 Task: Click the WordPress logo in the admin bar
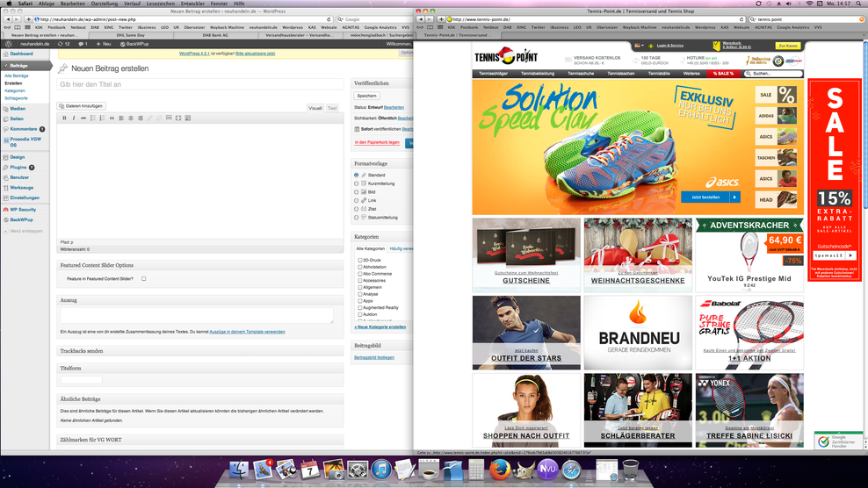click(8, 44)
